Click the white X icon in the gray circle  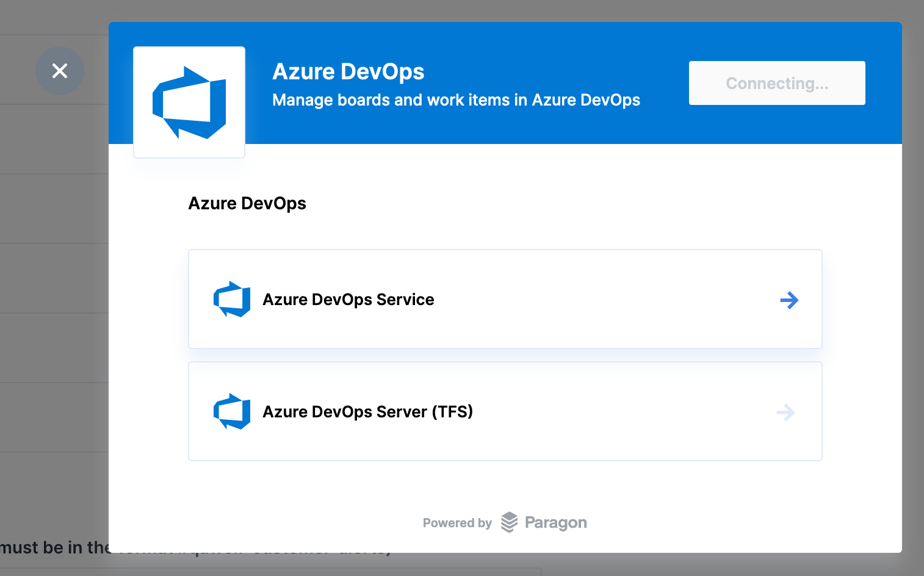click(60, 71)
